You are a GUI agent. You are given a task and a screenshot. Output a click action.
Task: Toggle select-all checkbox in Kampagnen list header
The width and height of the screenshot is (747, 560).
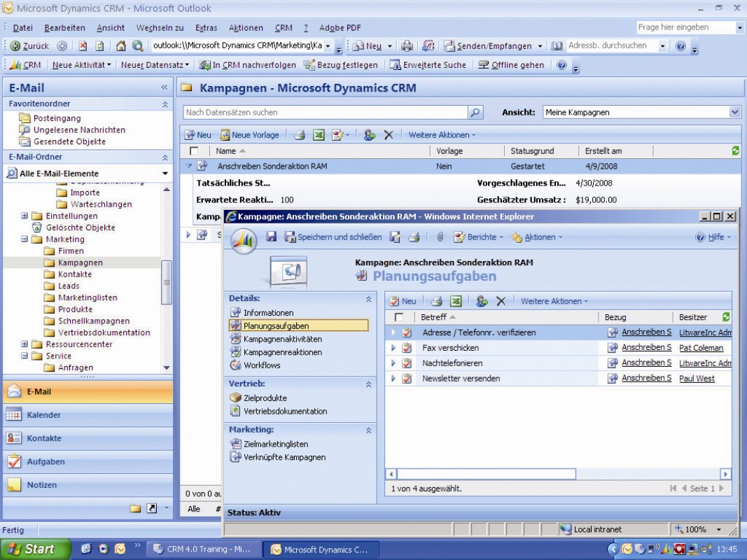[x=194, y=151]
